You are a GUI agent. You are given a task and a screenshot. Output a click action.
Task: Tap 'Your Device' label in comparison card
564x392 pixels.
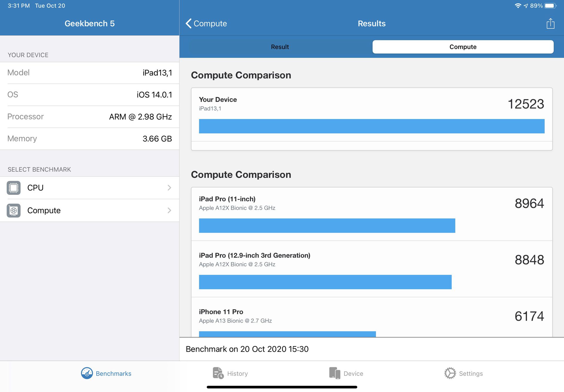point(218,100)
